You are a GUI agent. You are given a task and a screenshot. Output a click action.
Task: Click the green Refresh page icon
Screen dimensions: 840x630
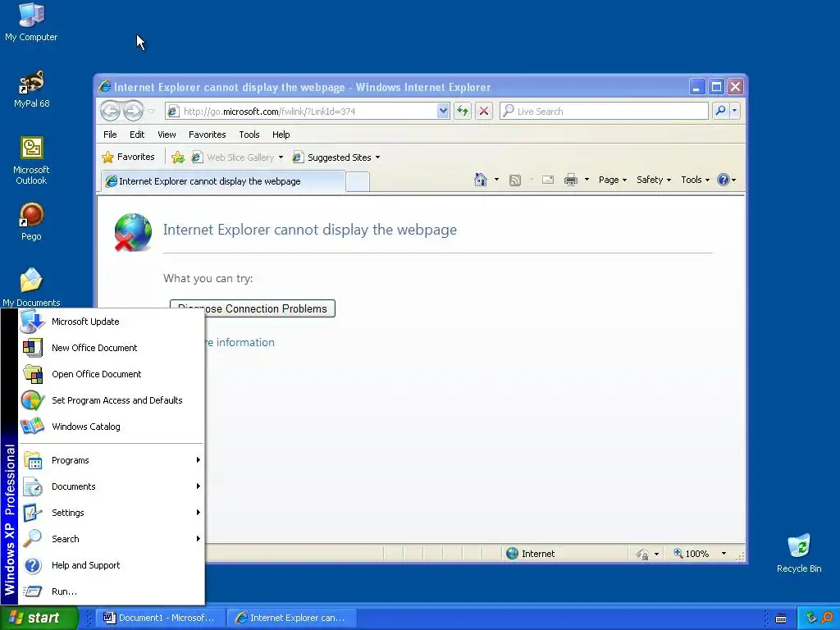463,111
